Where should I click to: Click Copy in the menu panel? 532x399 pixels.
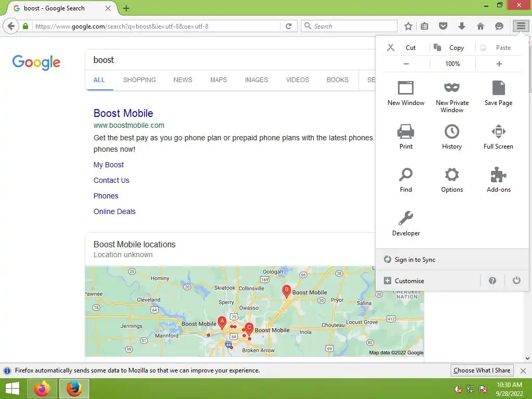point(453,47)
